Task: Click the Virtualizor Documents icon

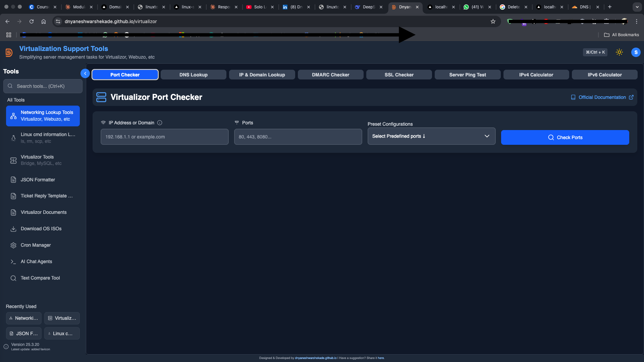Action: point(13,213)
